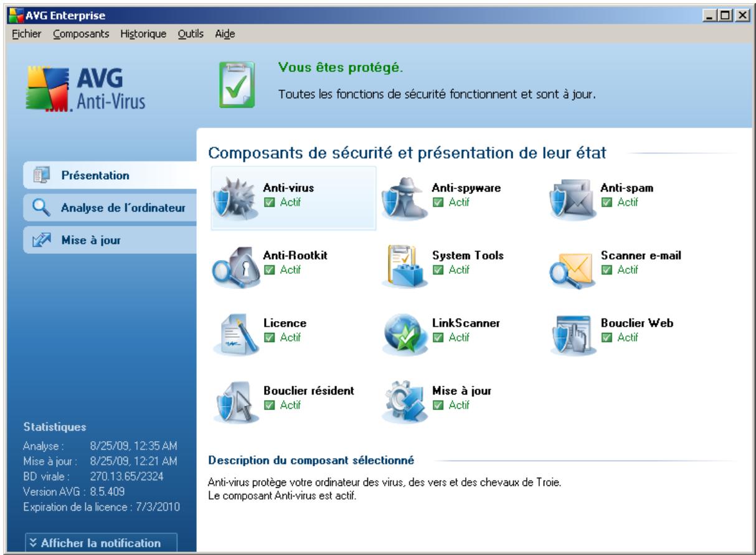756x555 pixels.
Task: Click the Mise à jour date 12:21 AM
Action: click(x=134, y=462)
